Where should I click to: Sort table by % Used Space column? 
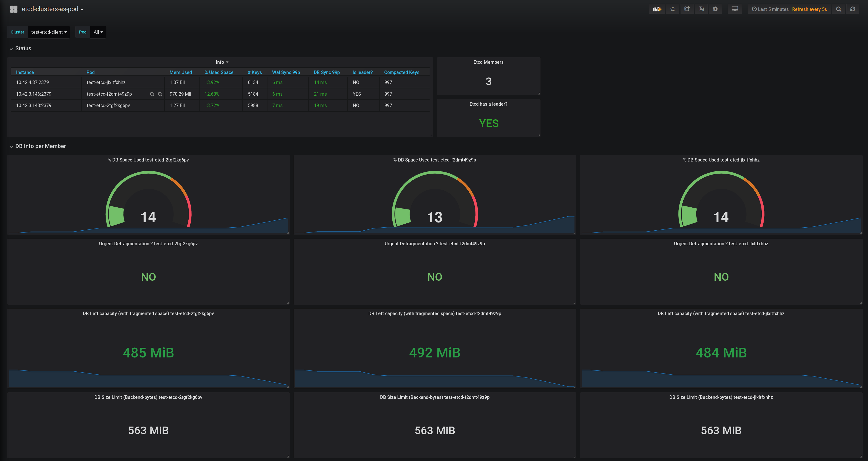pos(219,73)
